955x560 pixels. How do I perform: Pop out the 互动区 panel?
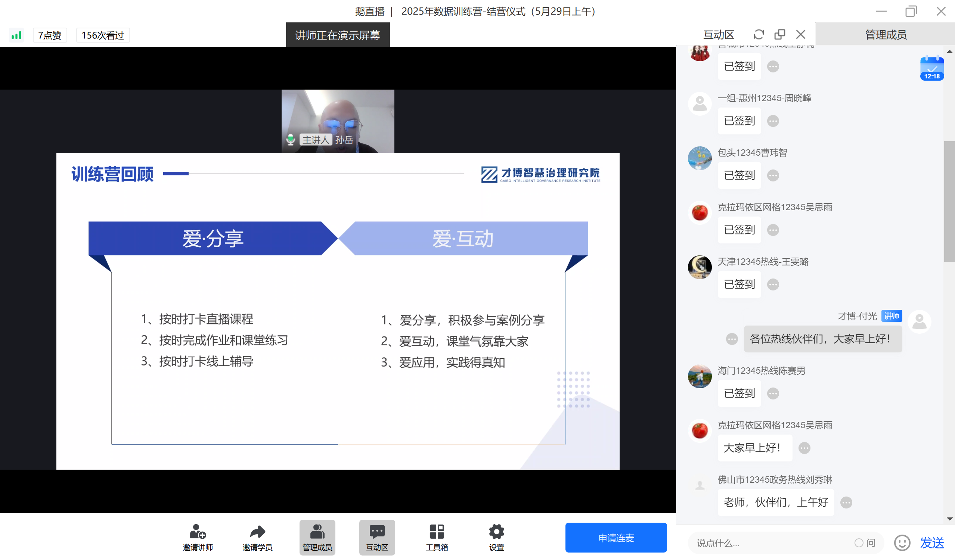[779, 34]
